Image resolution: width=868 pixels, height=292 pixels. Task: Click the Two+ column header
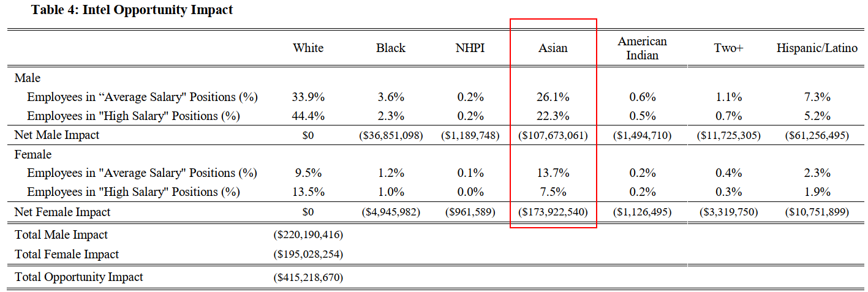(728, 48)
